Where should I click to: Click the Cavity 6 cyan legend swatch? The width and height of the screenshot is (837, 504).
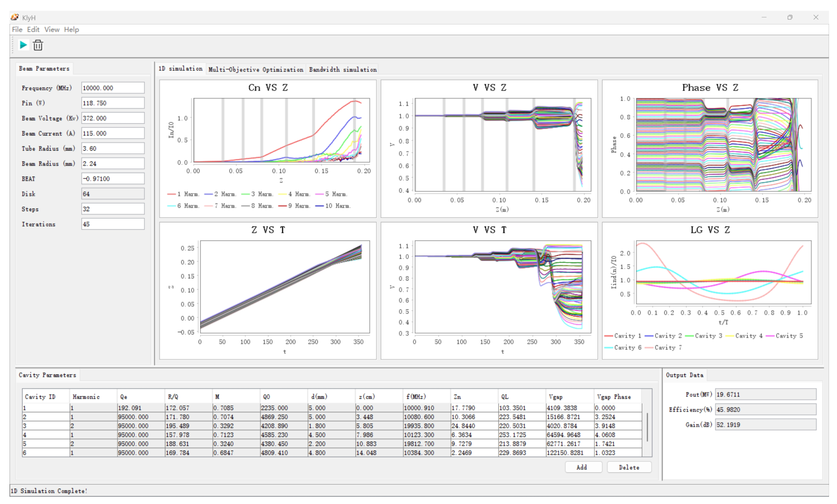(609, 347)
